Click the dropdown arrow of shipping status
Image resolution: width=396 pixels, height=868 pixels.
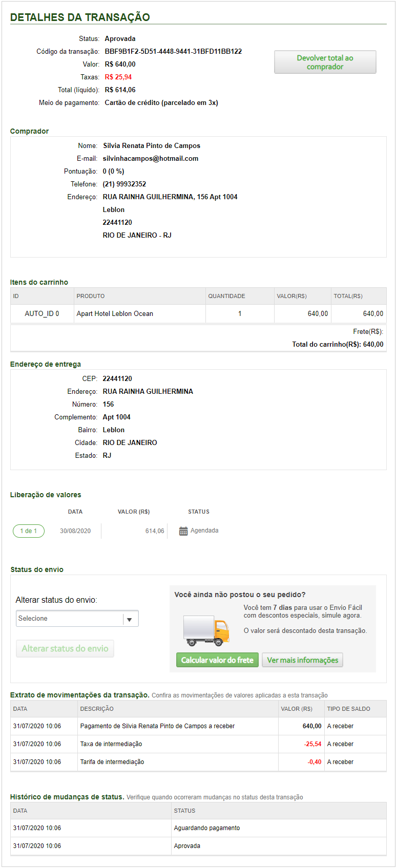tap(130, 619)
